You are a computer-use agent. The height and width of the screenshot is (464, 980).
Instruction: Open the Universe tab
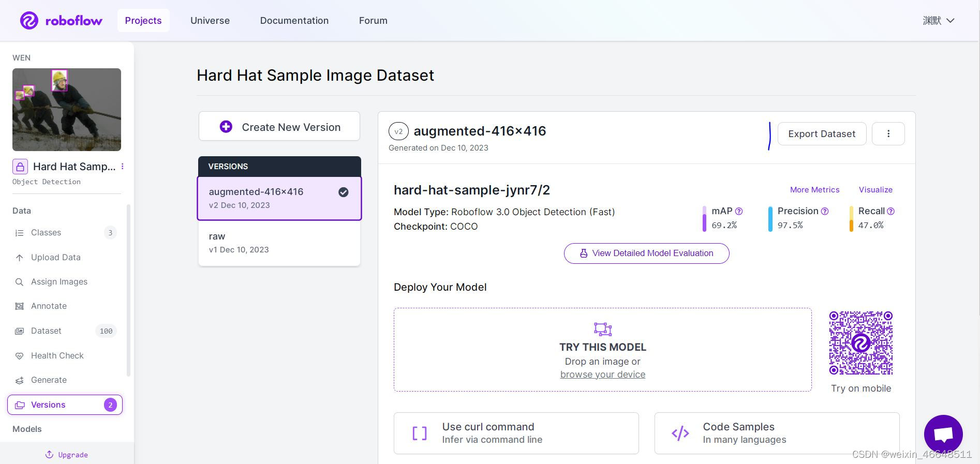(x=210, y=21)
